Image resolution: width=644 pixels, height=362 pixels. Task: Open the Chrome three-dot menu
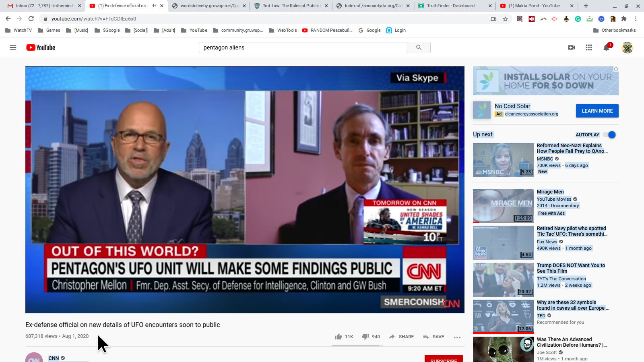[x=636, y=19]
